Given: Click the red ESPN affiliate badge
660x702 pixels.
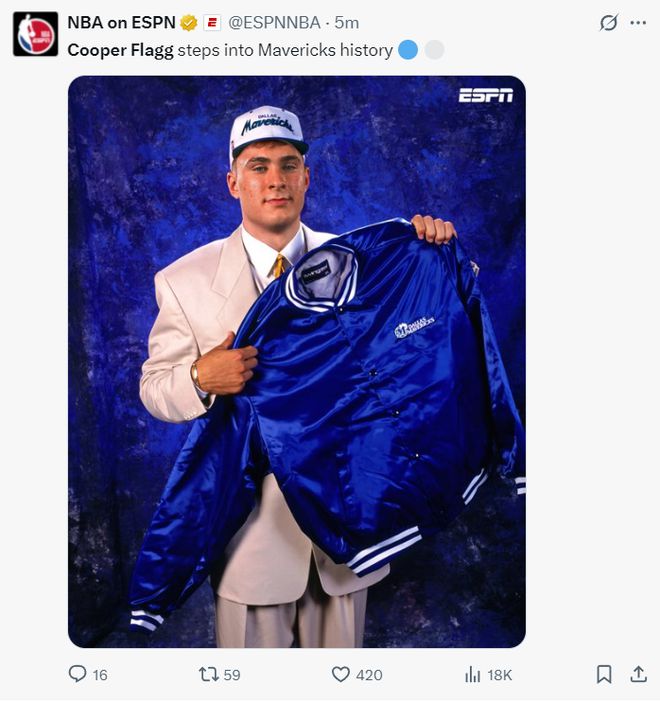Looking at the screenshot, I should point(212,22).
